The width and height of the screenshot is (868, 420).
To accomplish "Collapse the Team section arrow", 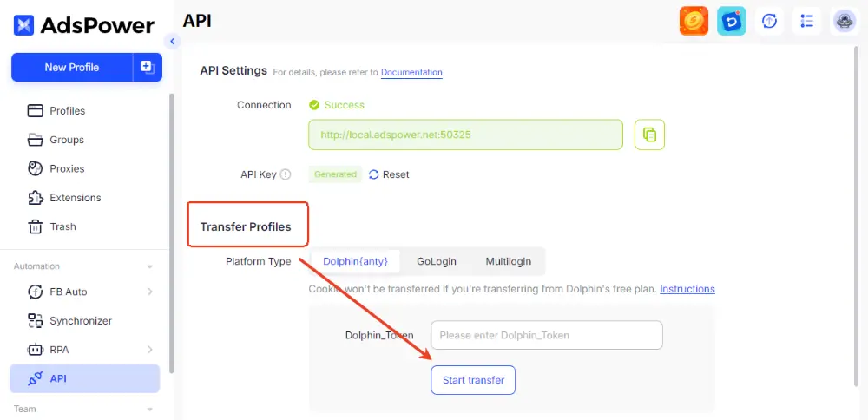I will point(149,410).
